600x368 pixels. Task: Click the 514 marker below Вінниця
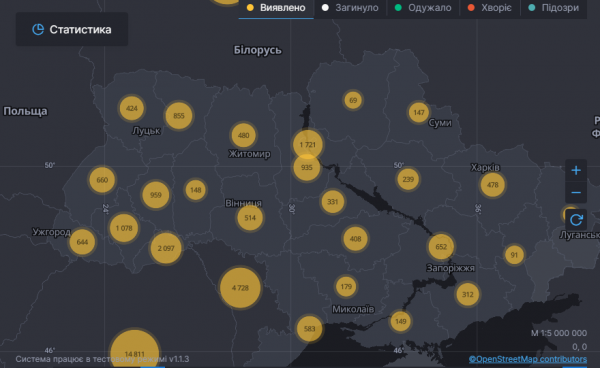coord(250,218)
